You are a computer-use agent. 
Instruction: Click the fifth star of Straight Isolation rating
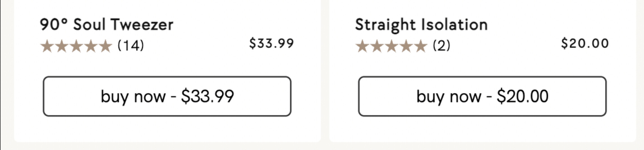pyautogui.click(x=421, y=46)
